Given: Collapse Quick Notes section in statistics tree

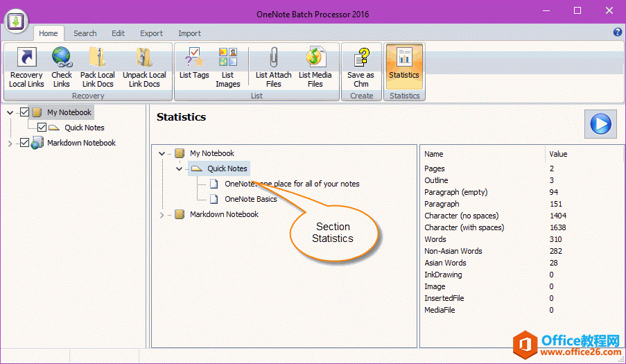Looking at the screenshot, I should click(x=179, y=168).
